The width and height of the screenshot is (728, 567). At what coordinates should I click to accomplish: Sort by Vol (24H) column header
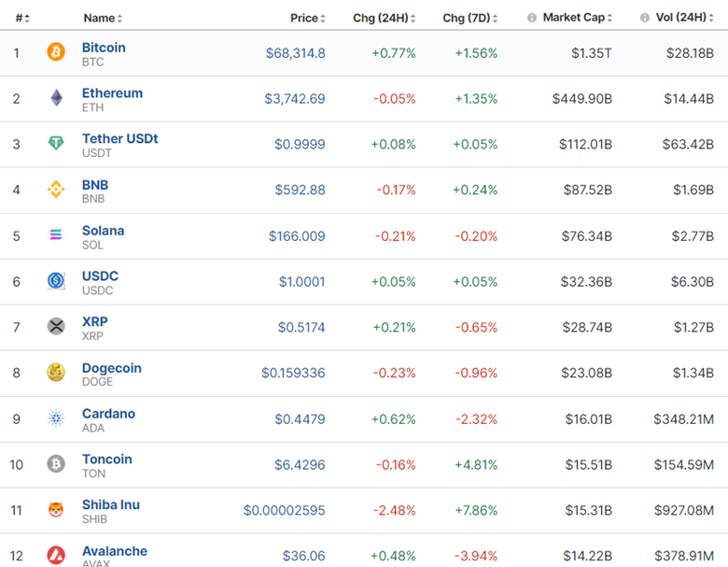tap(684, 18)
